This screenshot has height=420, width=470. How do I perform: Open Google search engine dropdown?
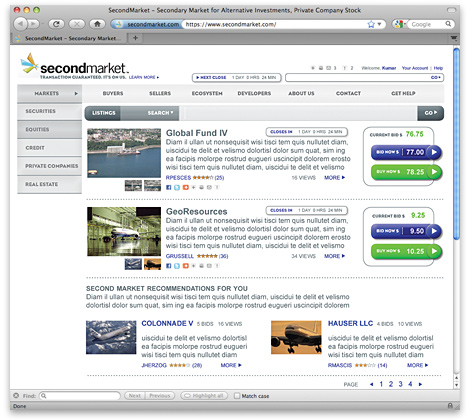tap(399, 24)
